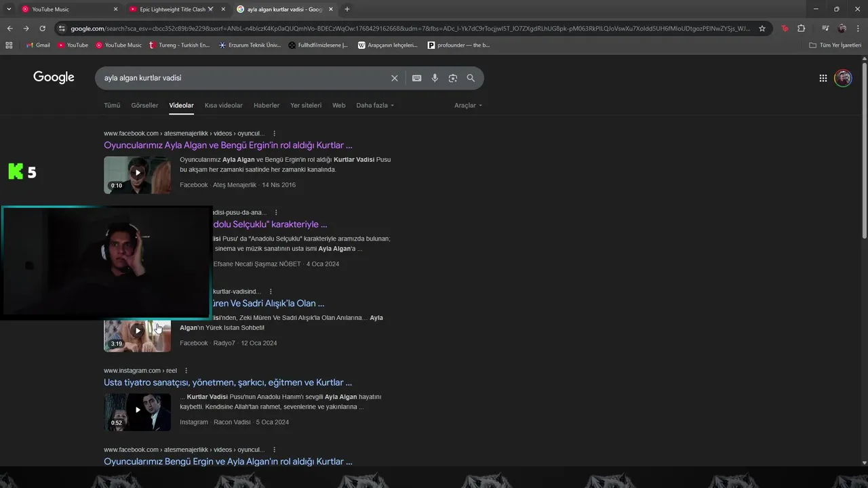Image resolution: width=868 pixels, height=488 pixels.
Task: Open the media controls icon in toolbar
Action: 825,28
